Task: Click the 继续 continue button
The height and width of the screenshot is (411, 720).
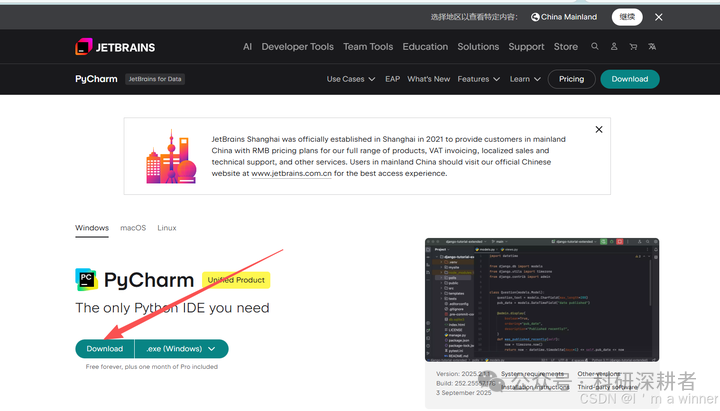Action: click(627, 17)
